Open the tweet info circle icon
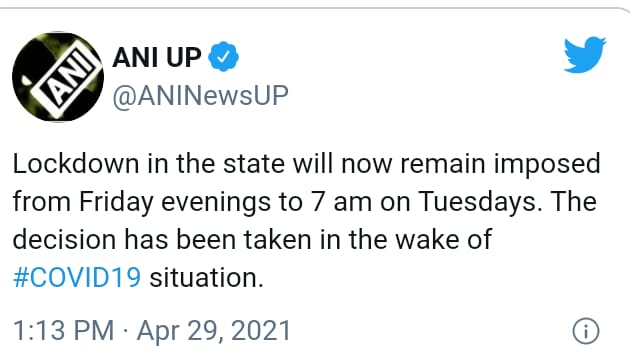This screenshot has width=630, height=361. click(585, 331)
